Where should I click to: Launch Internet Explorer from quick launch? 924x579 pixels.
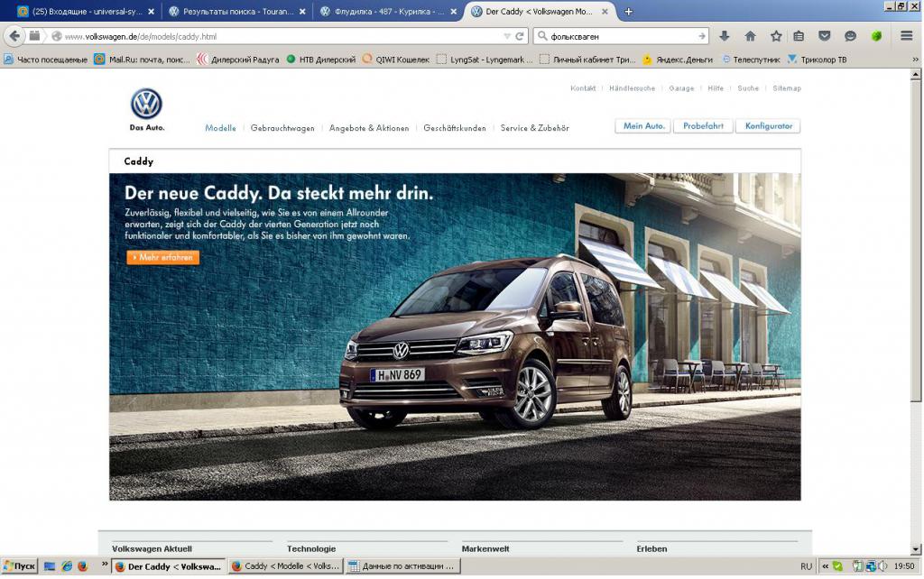67,566
